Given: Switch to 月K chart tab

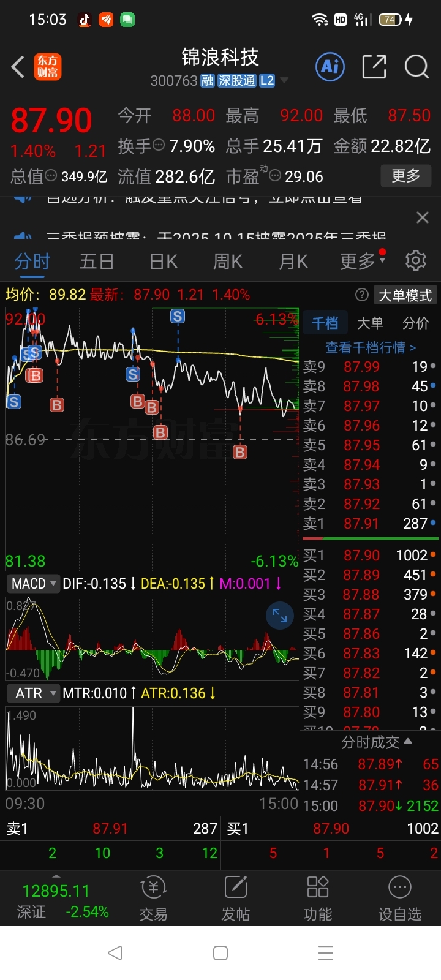Looking at the screenshot, I should (x=293, y=262).
